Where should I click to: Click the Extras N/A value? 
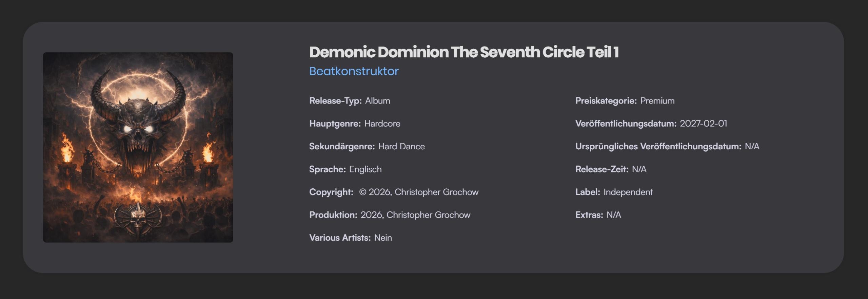coord(614,215)
